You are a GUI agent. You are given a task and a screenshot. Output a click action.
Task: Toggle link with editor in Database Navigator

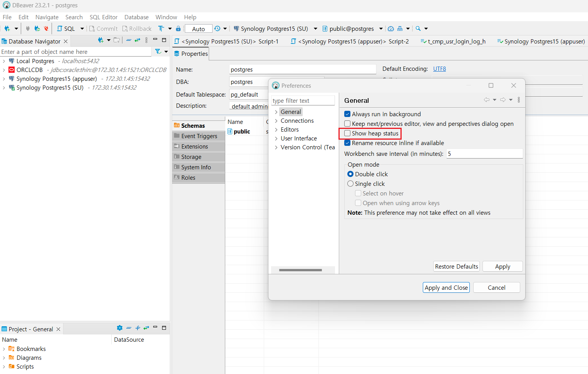point(137,40)
